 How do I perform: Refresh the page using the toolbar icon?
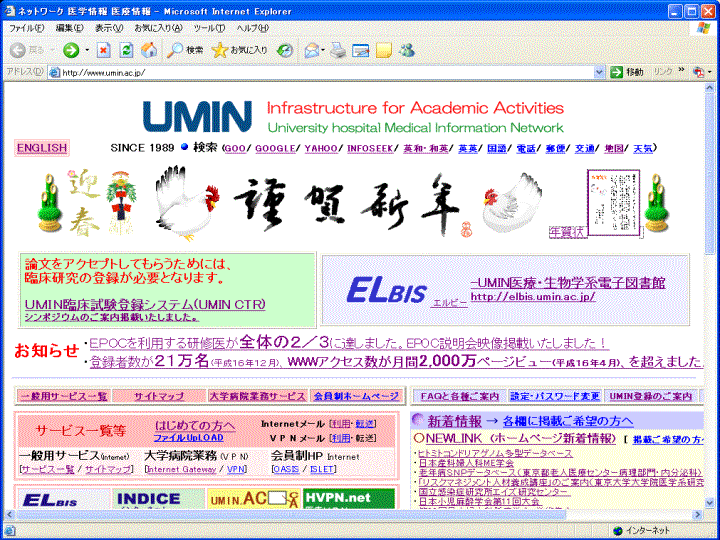[126, 50]
